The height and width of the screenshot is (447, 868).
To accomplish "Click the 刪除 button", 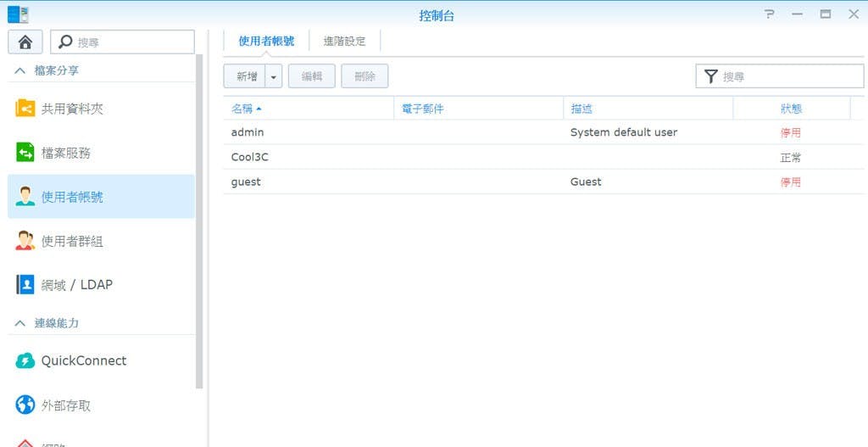I will coord(364,76).
